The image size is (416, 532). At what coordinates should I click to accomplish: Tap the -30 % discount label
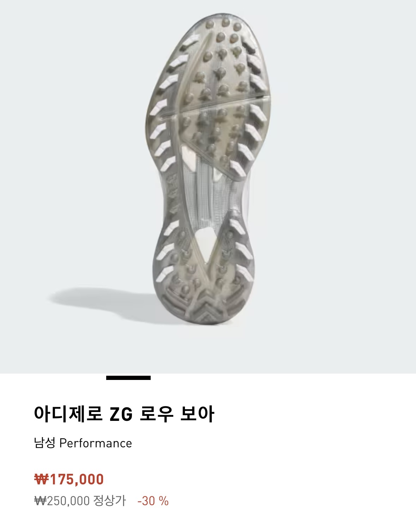coord(153,501)
